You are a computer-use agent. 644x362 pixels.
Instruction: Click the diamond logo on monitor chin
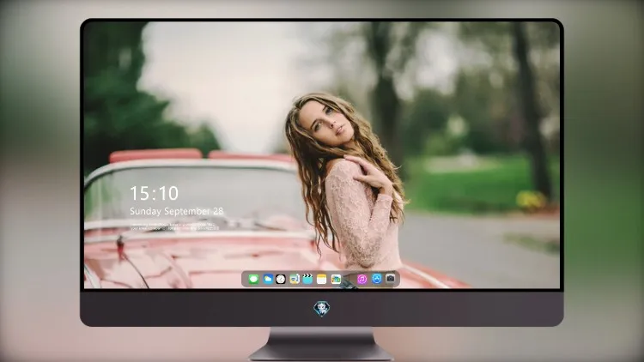click(x=322, y=309)
